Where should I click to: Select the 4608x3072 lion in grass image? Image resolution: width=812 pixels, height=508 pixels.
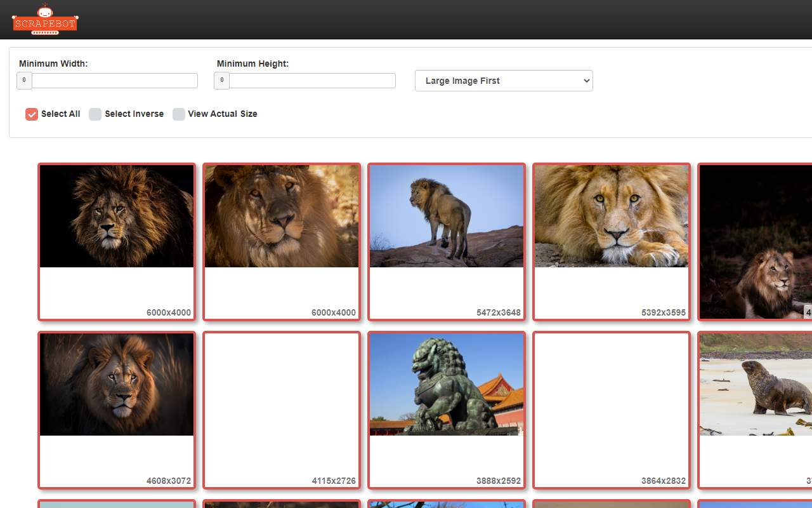116,384
